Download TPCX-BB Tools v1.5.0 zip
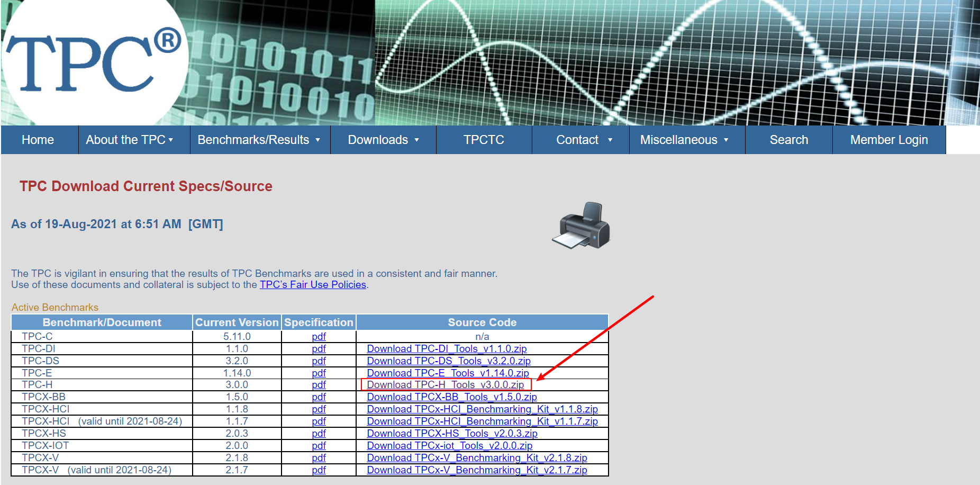The image size is (980, 485). point(451,397)
